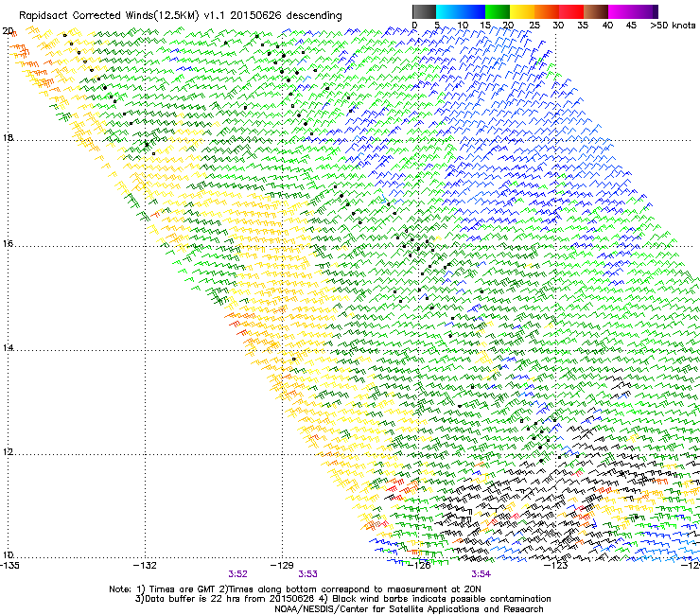Click the date text '20150626 descending'

click(287, 16)
